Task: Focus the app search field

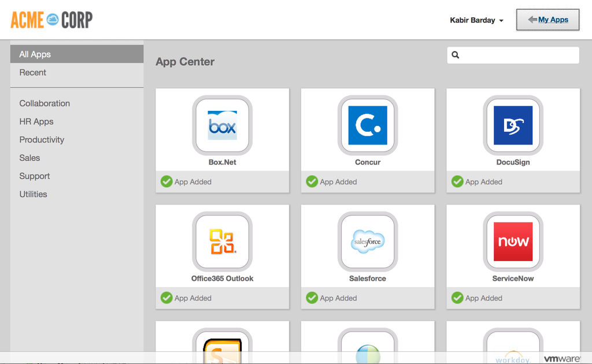Action: point(513,55)
